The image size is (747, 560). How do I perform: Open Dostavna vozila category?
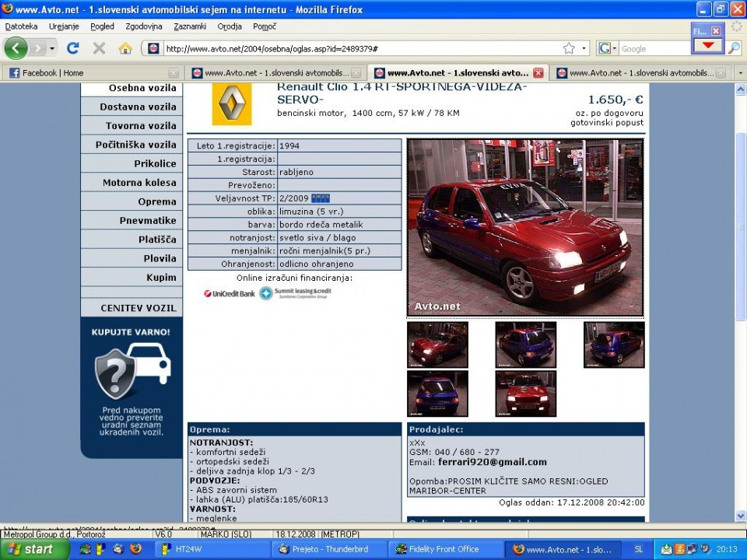pos(132,107)
